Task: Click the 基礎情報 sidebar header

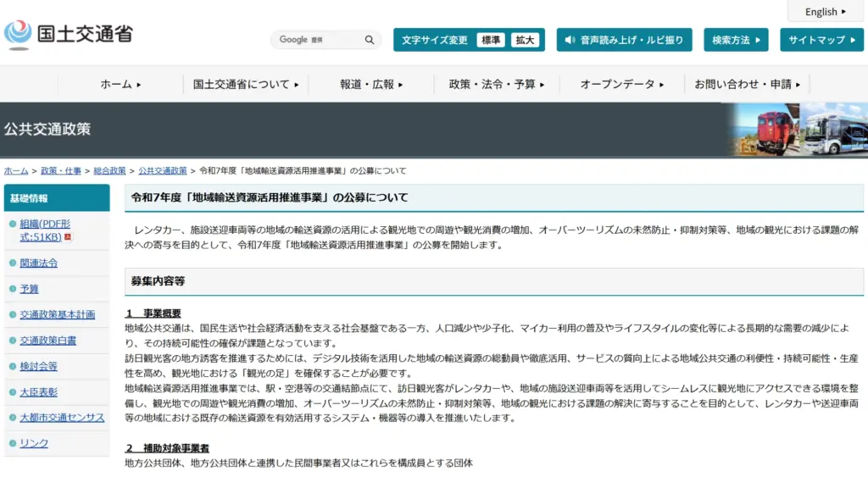Action: [x=57, y=198]
